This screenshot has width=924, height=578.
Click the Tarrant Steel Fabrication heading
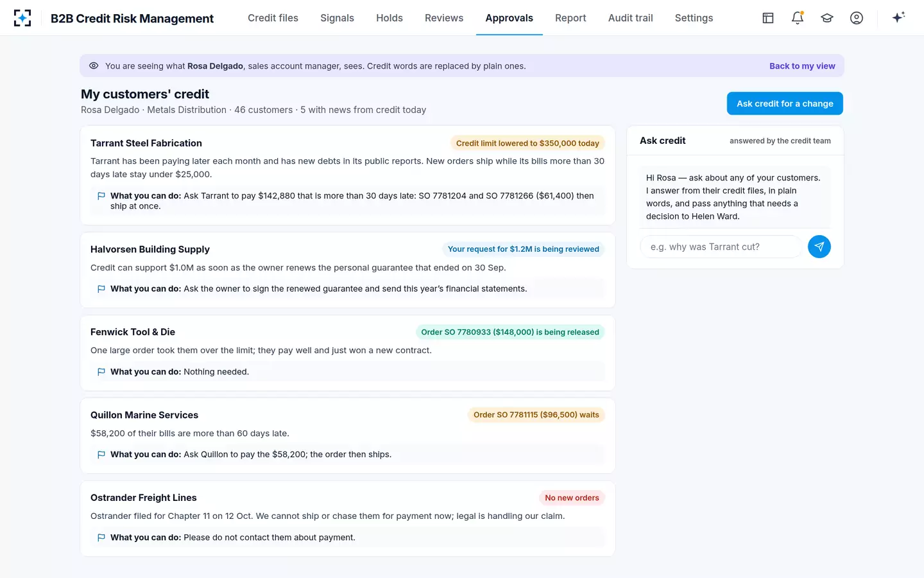146,143
